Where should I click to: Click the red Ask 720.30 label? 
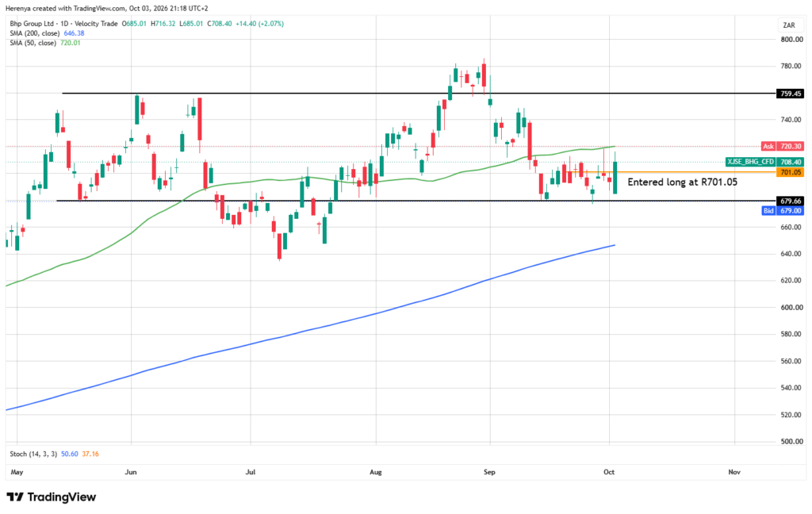point(783,147)
